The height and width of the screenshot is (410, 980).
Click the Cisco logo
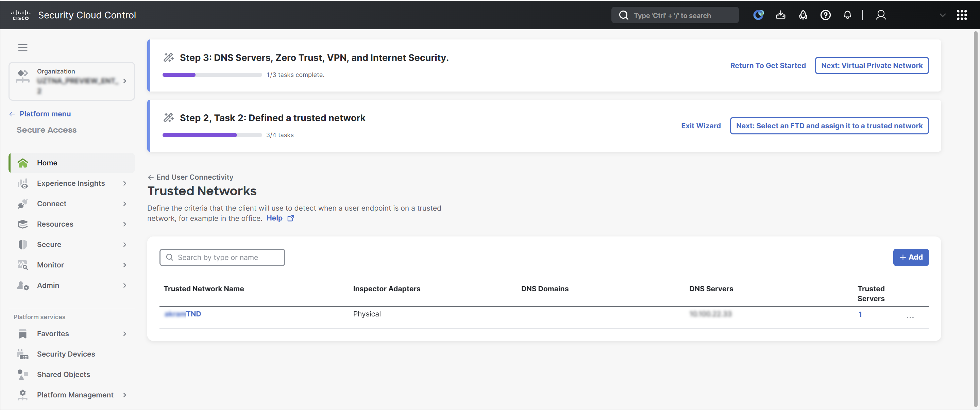(20, 15)
